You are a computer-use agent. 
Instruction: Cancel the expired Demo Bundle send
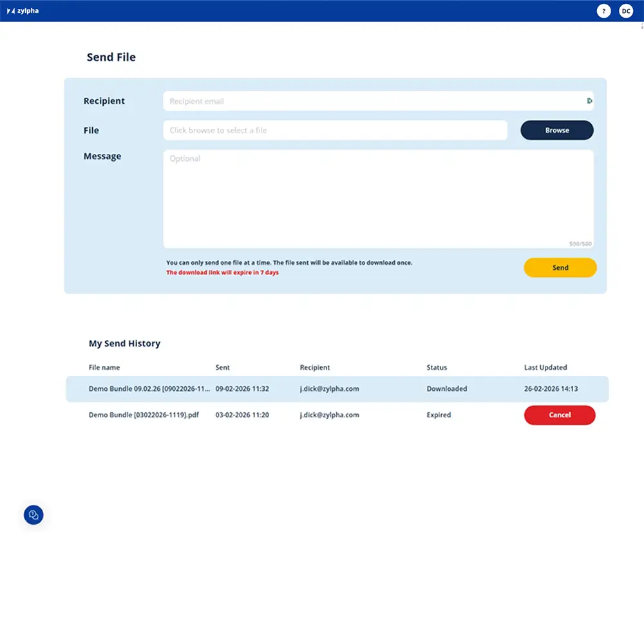coord(559,415)
